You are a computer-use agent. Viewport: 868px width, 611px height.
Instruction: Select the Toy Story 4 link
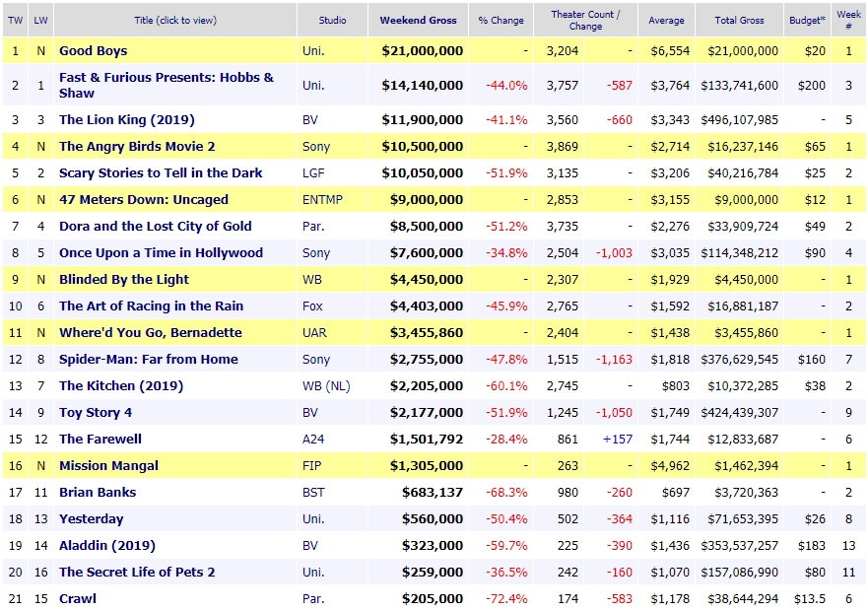pos(96,413)
